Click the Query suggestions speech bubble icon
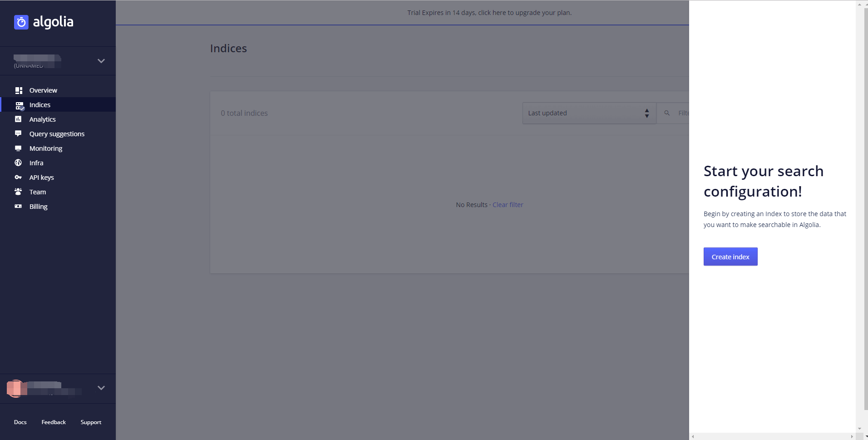This screenshot has width=868, height=440. point(18,133)
